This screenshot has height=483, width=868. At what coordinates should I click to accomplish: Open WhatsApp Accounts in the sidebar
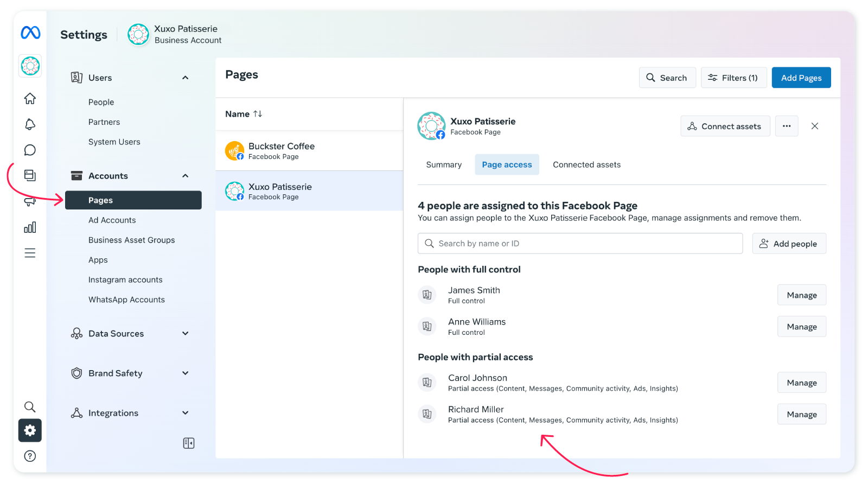tap(126, 300)
